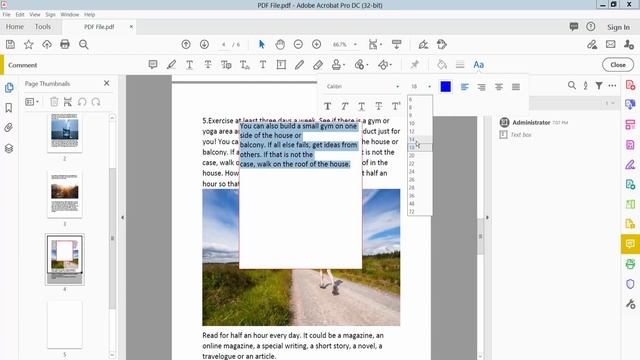Select the Replace text note tool
Screen dimensions: 640x360
coord(226,64)
